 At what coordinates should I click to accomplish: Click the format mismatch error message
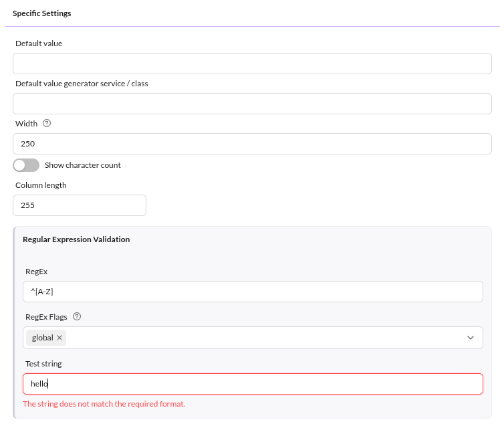coord(104,404)
